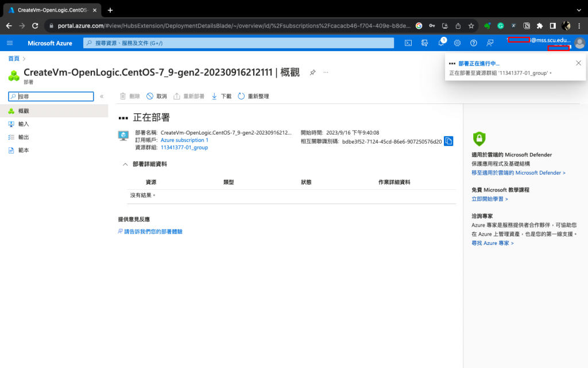Bookmark this page with the star icon
588x368 pixels.
[x=471, y=26]
